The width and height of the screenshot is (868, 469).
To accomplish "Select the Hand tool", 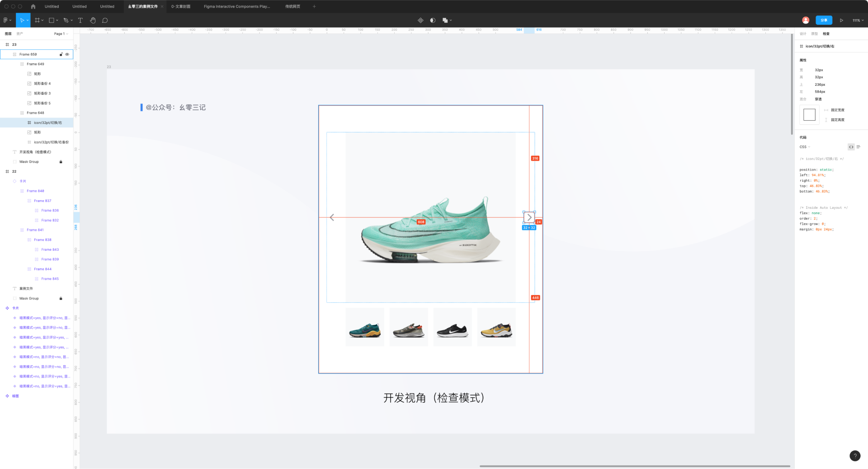I will (x=93, y=20).
